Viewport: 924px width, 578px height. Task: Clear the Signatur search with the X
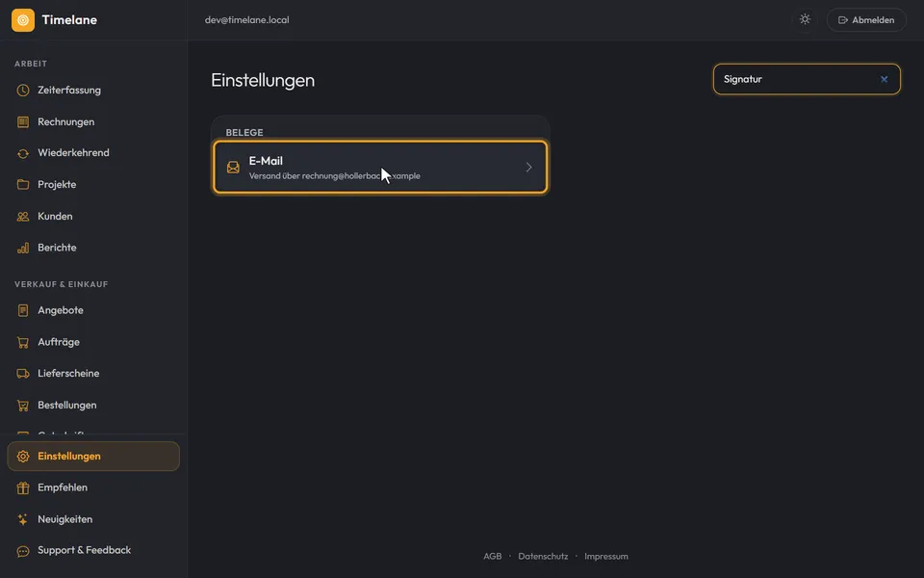pos(884,79)
